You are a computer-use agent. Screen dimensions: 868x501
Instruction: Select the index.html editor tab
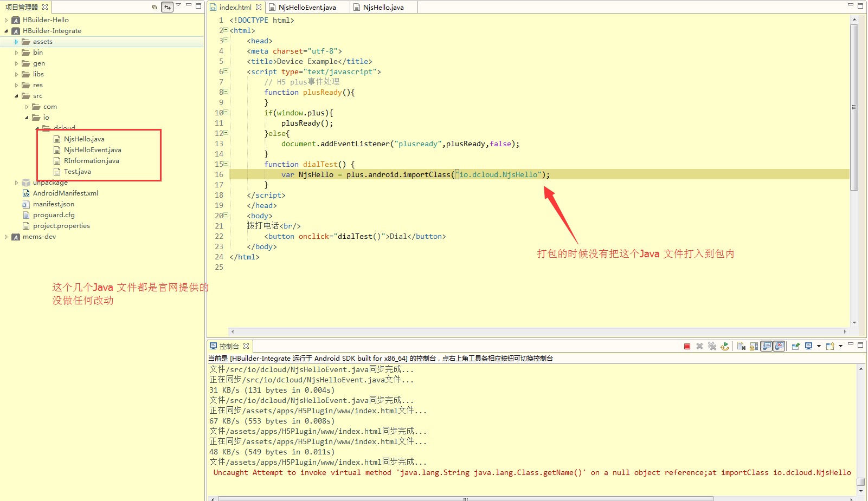(235, 7)
